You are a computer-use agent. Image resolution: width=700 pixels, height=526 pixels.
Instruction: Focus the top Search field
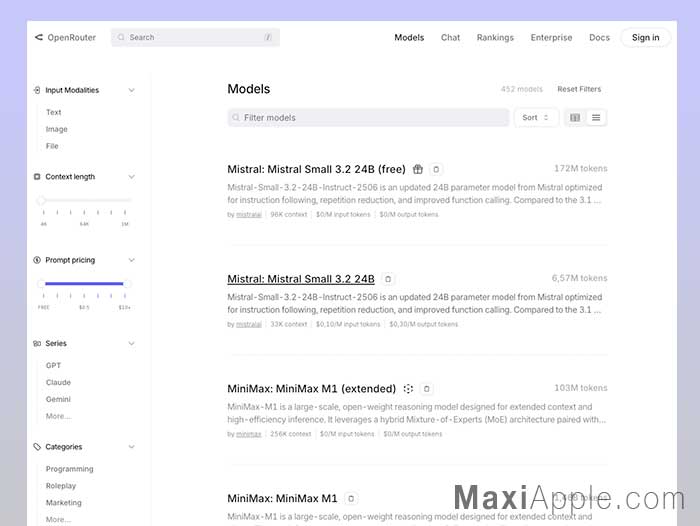[196, 38]
